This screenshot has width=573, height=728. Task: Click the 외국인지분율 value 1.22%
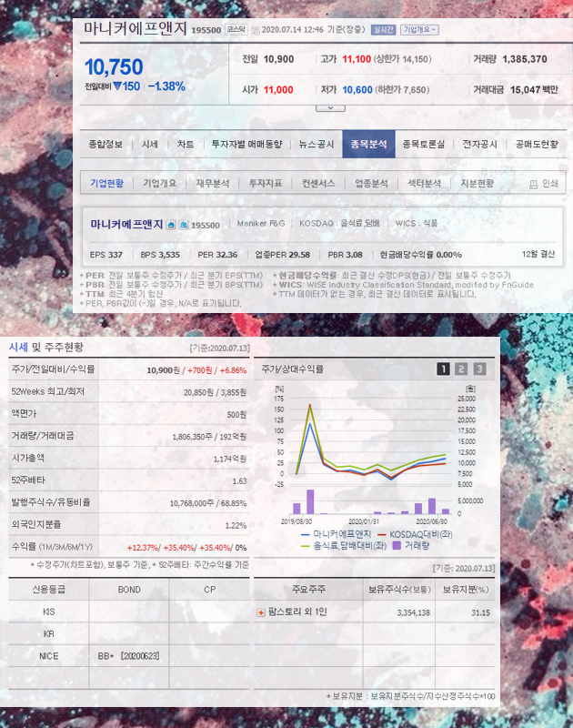click(236, 526)
